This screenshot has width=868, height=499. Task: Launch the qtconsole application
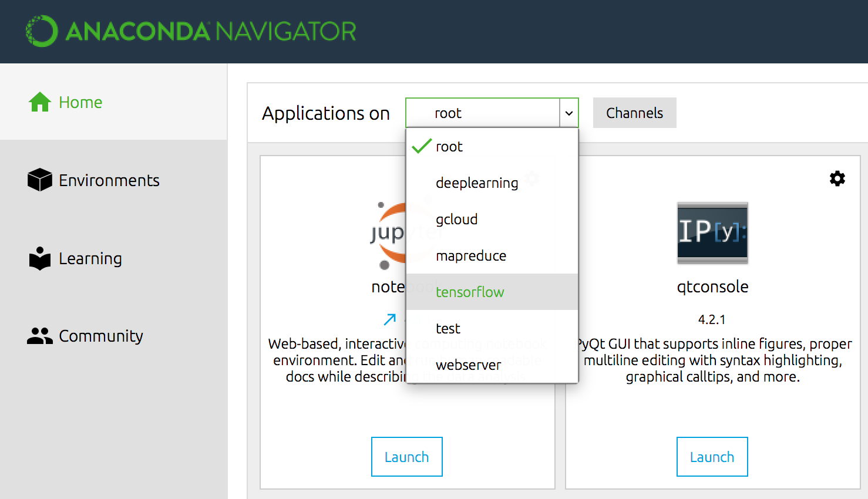pyautogui.click(x=712, y=457)
